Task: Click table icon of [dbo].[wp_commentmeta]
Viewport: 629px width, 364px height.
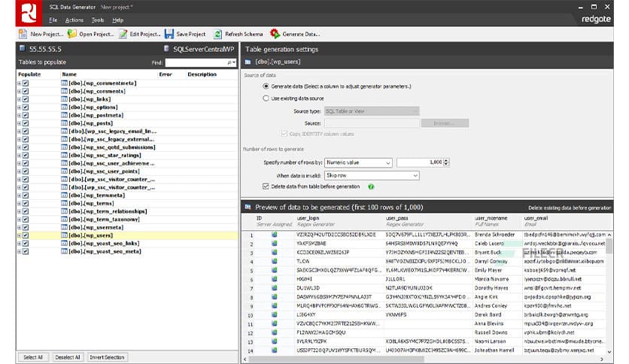Action: tap(64, 83)
